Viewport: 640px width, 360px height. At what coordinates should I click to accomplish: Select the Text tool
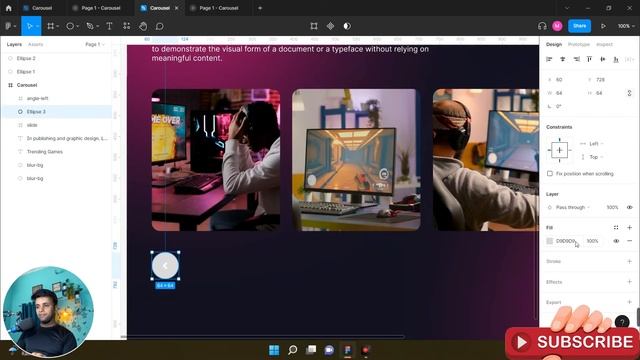(109, 26)
